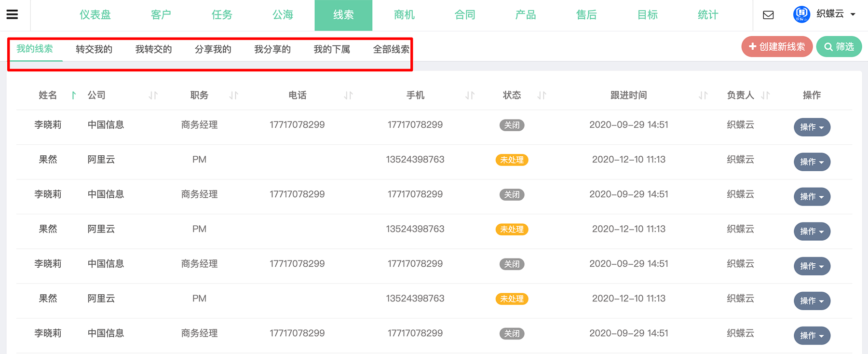Click the 织蝶云 user avatar logo
The height and width of the screenshot is (354, 868).
[801, 14]
